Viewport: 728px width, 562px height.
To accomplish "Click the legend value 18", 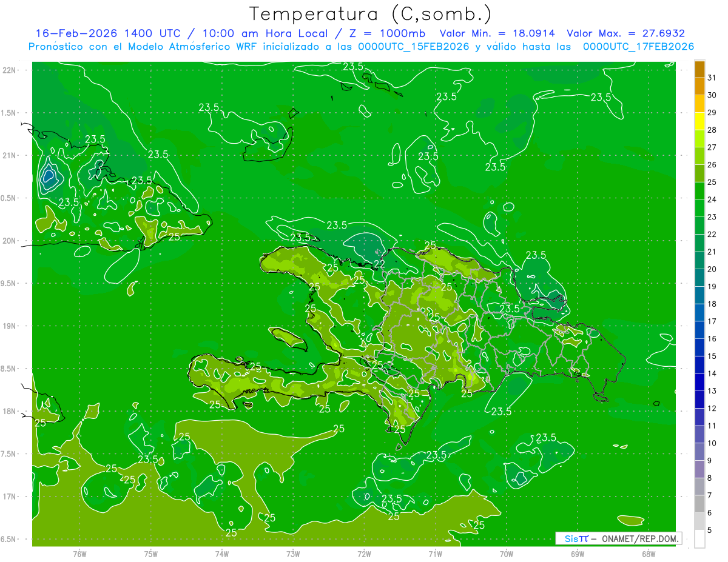I will click(x=712, y=304).
